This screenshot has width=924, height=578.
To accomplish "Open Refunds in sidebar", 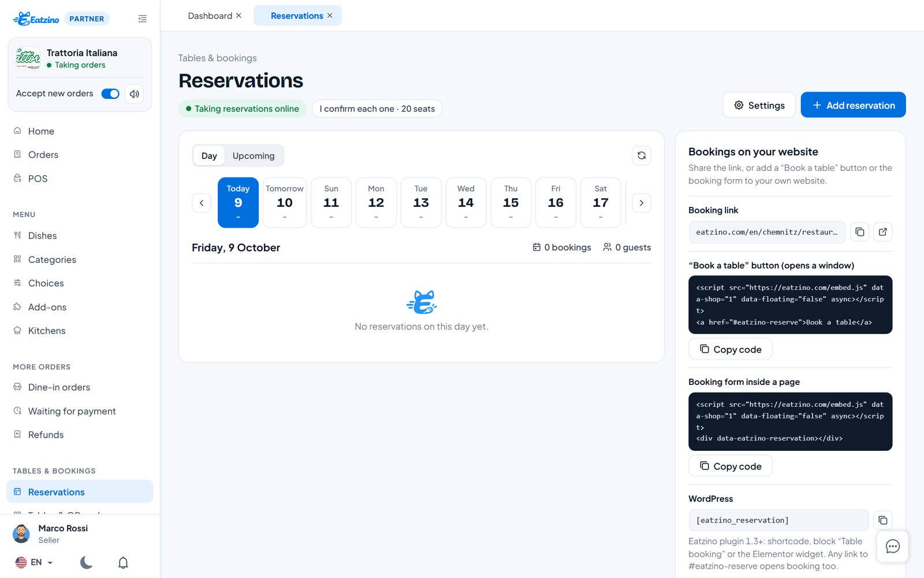I will pos(80,435).
